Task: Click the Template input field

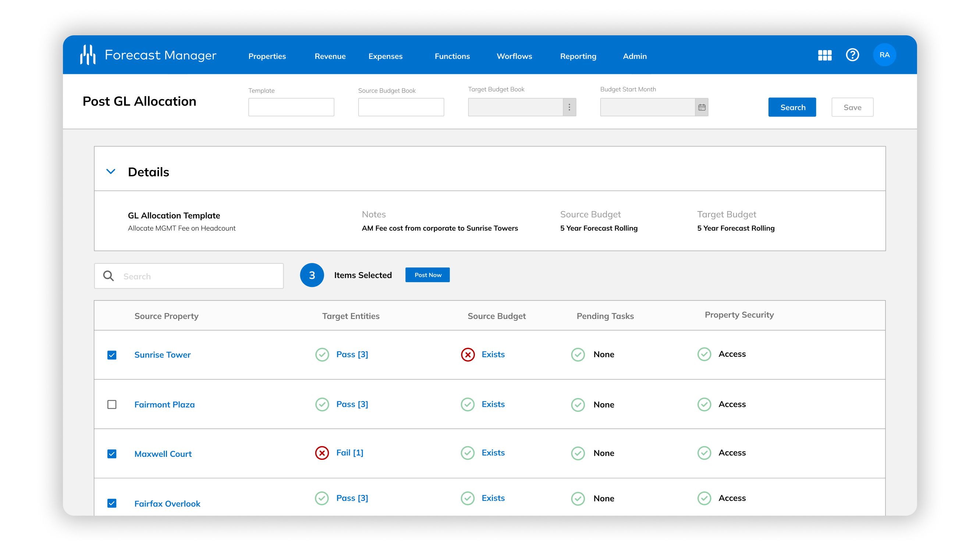Action: pyautogui.click(x=291, y=107)
